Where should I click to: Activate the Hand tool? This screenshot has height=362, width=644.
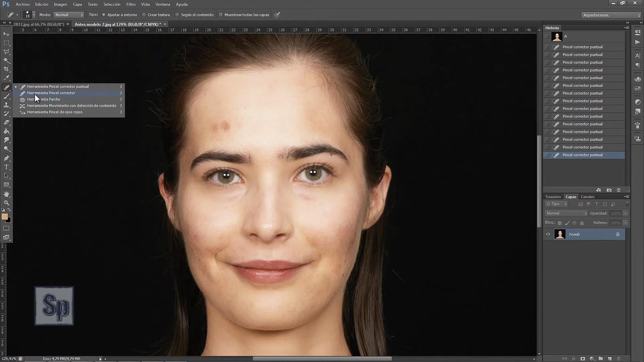[7, 194]
